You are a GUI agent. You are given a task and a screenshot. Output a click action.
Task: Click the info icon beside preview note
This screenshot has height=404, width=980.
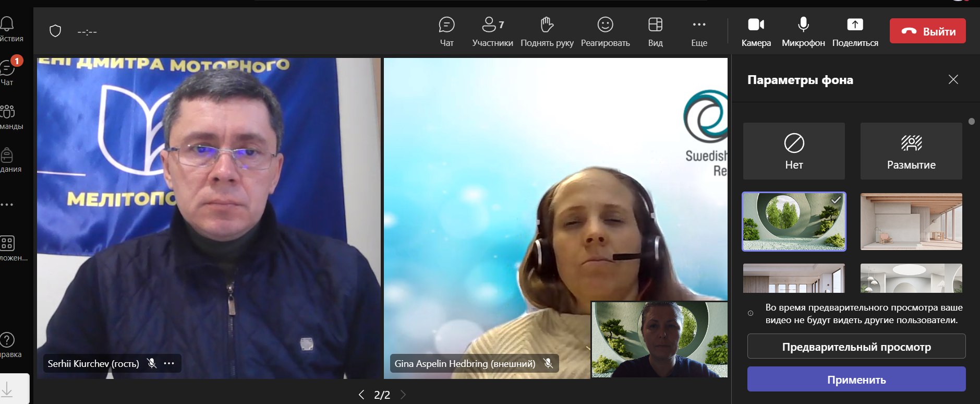click(x=751, y=313)
